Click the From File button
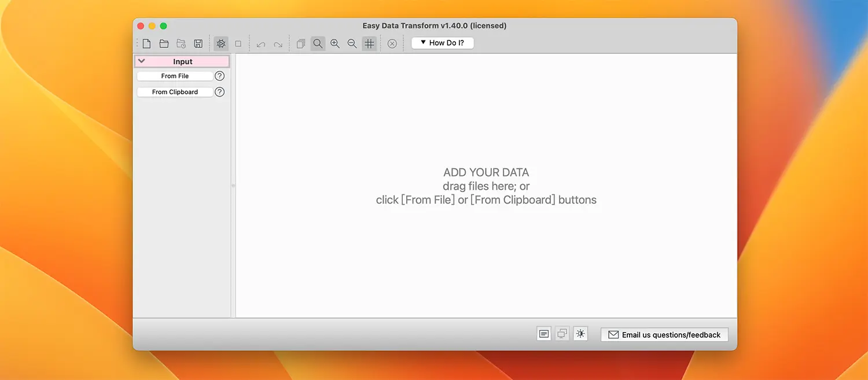Viewport: 868px width, 380px height. [175, 76]
